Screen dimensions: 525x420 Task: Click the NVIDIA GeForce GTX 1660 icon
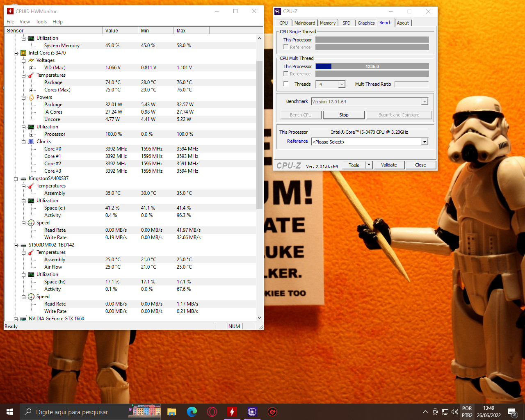click(23, 319)
